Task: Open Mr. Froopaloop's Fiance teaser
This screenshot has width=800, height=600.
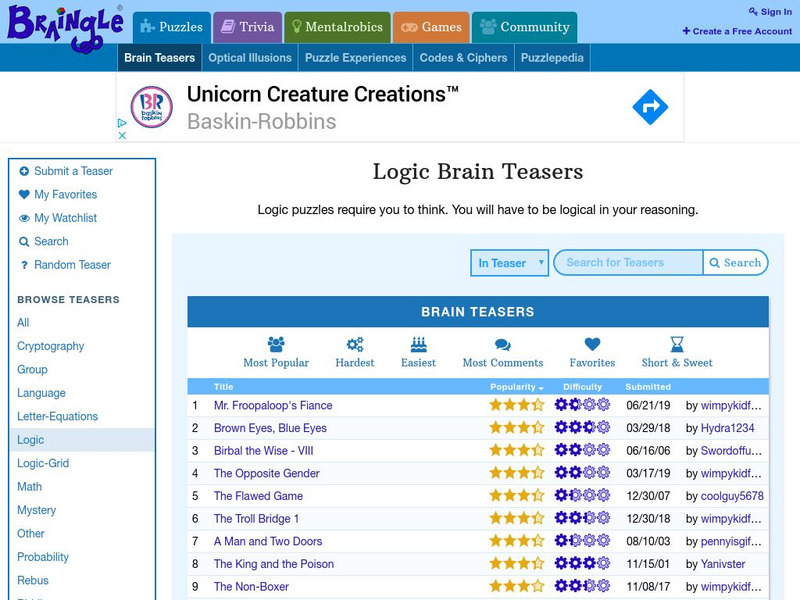Action: 273,406
